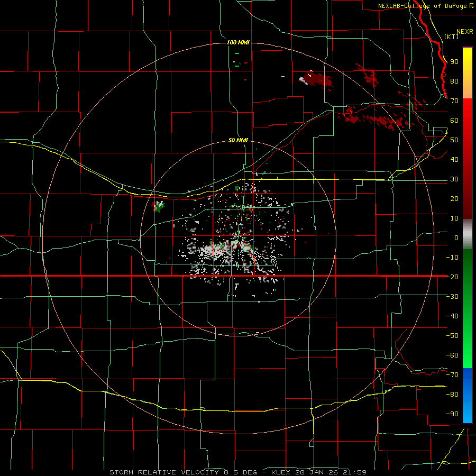476x476 pixels.
Task: Click the 80 value on the velocity scale
Action: (454, 81)
